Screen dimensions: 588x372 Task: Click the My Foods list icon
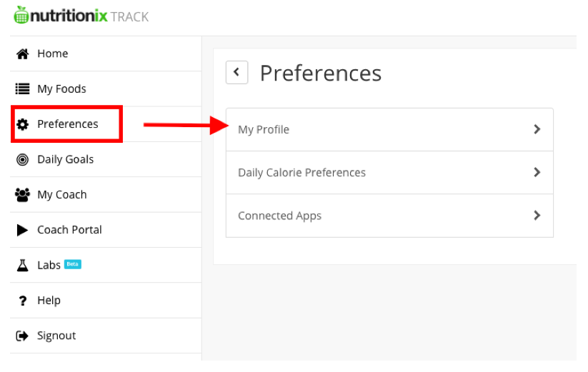point(22,89)
